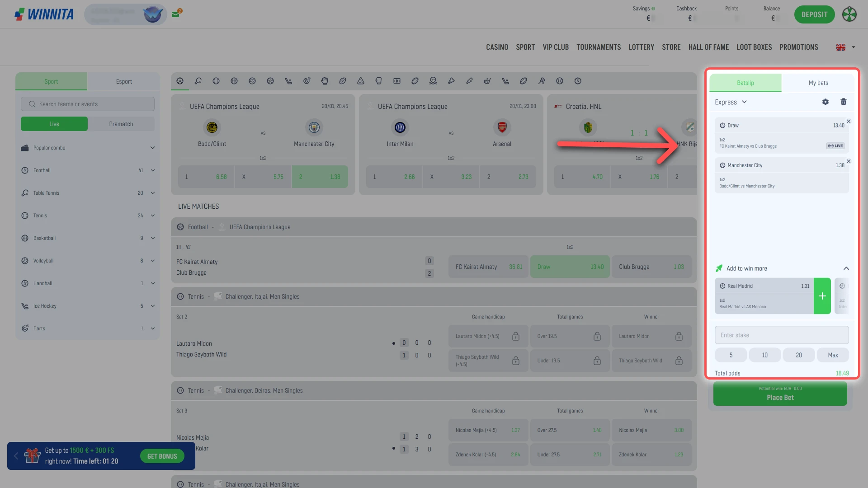Viewport: 868px width, 488px height.
Task: Focus the Search teams or events field
Action: pos(88,104)
